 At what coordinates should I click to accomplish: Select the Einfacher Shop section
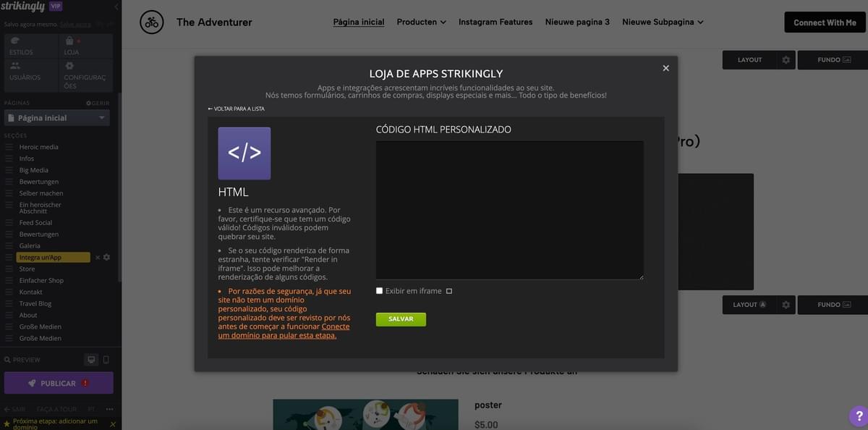point(41,281)
